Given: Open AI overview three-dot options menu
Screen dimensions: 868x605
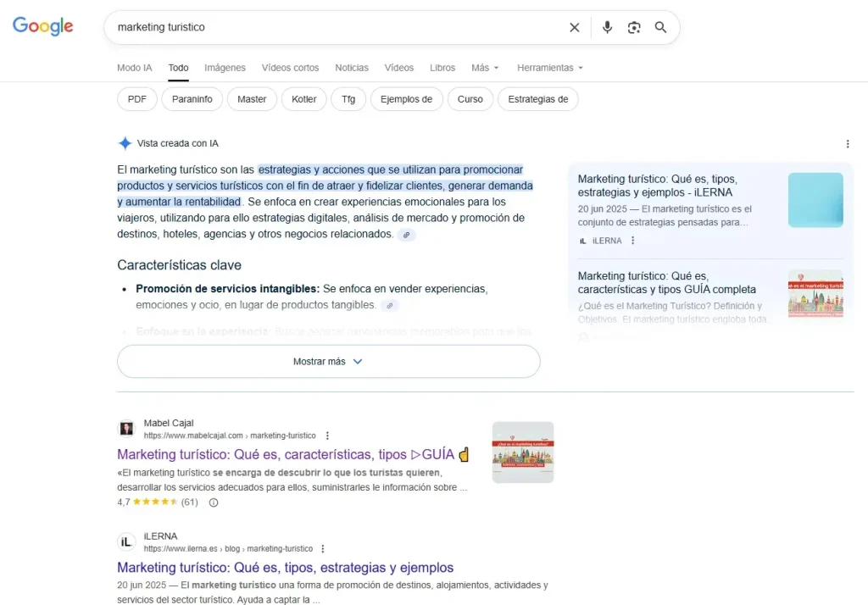Looking at the screenshot, I should click(x=848, y=144).
